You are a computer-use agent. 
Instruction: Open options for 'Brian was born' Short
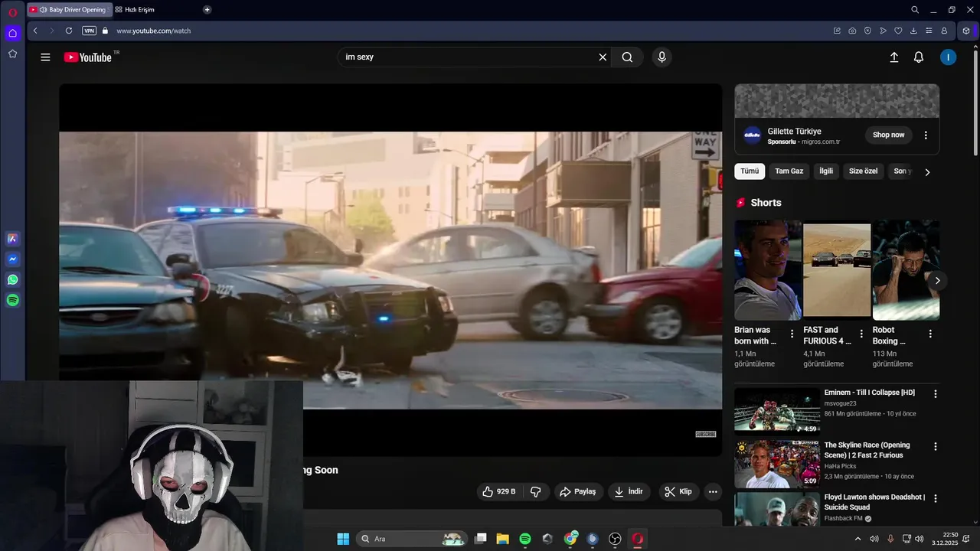click(x=792, y=334)
